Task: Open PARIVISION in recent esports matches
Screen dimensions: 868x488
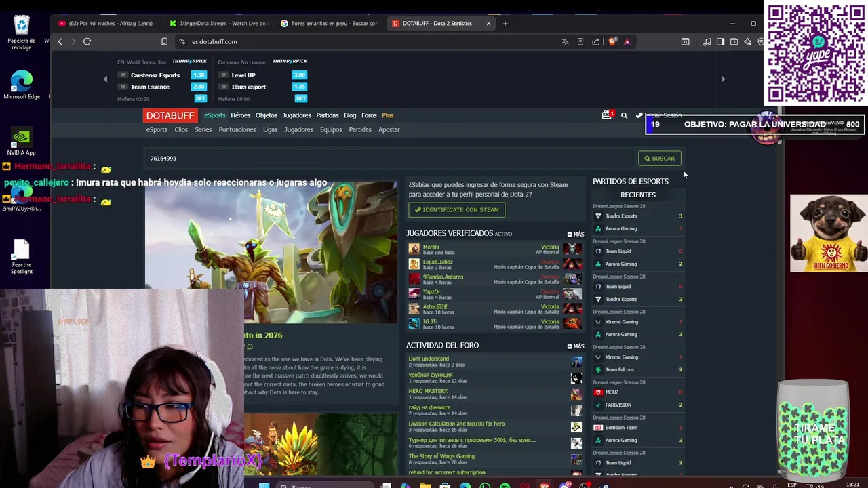Action: coord(618,405)
